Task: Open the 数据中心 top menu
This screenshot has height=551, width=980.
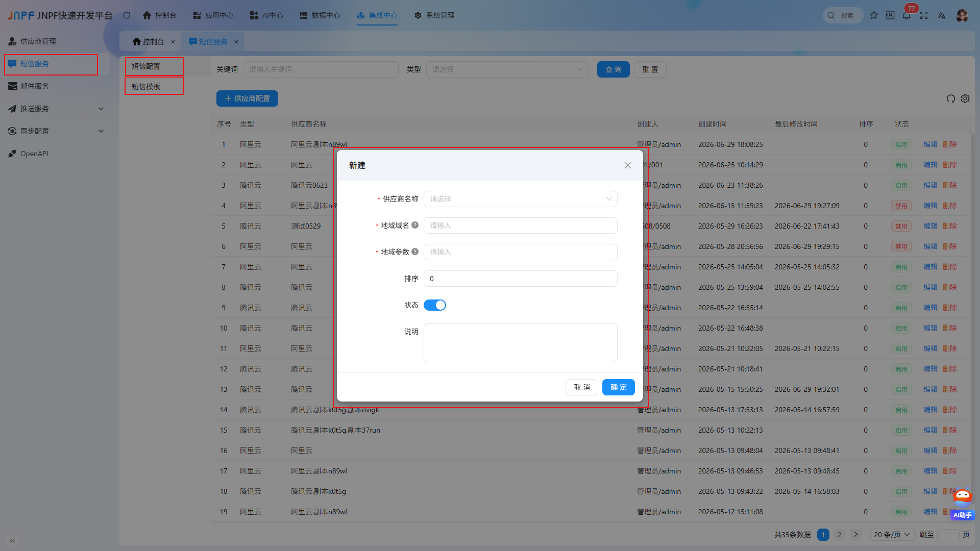Action: (x=320, y=15)
